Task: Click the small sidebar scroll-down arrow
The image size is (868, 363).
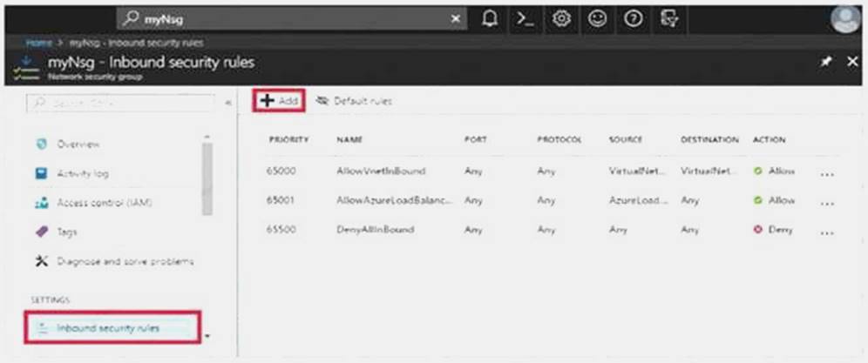Action: (x=207, y=336)
